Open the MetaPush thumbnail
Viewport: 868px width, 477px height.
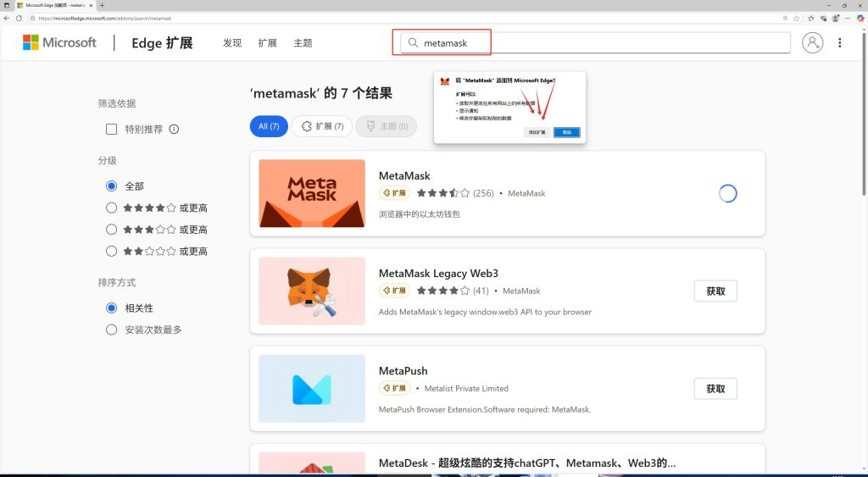(312, 388)
